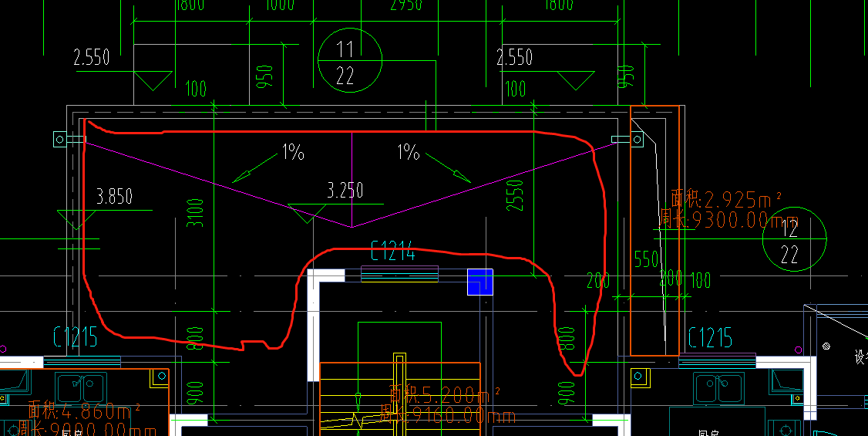868x436 pixels.
Task: Select drain symbol at left end of magenta slope line
Action: point(60,140)
